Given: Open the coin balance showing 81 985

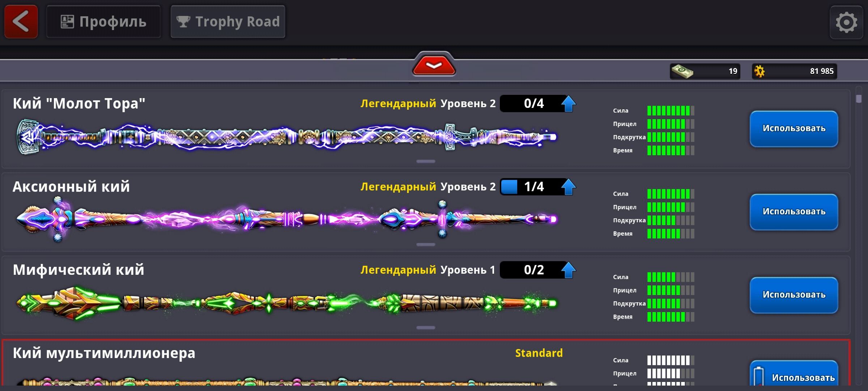Looking at the screenshot, I should coord(795,71).
